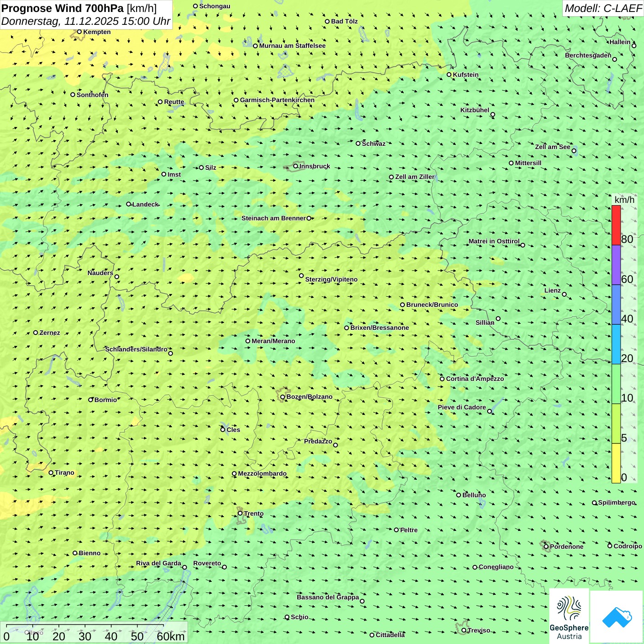Viewport: 644px width, 644px height.
Task: Click the 'Sonthofen' place label
Action: point(92,95)
